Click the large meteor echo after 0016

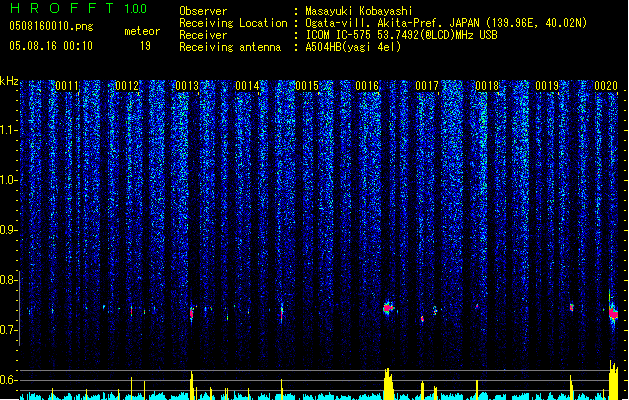pos(388,308)
